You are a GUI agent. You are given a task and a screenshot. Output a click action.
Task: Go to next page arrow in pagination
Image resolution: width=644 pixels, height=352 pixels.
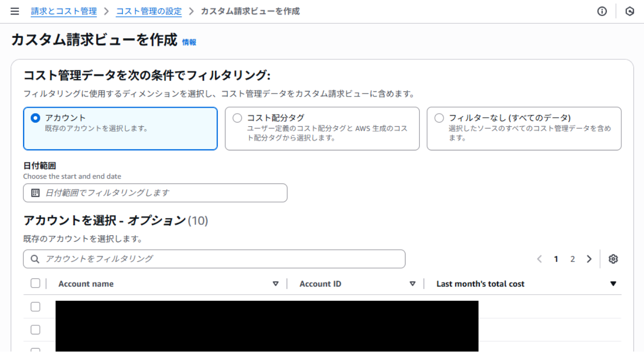click(x=589, y=259)
